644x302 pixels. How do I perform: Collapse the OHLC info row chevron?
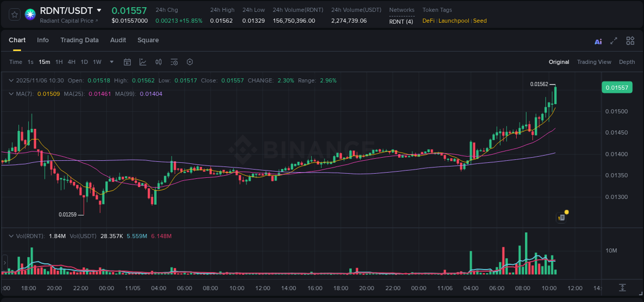(x=11, y=80)
